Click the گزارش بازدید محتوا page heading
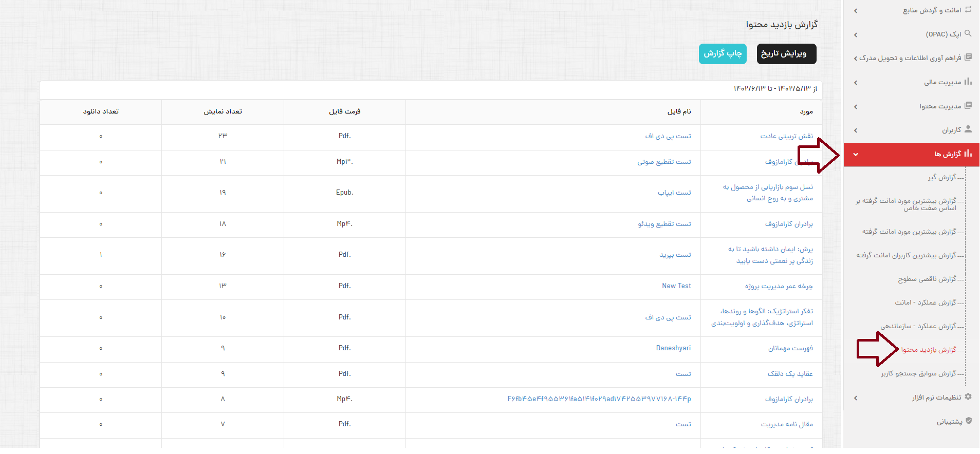Viewport: 980px width, 454px height. point(782,25)
